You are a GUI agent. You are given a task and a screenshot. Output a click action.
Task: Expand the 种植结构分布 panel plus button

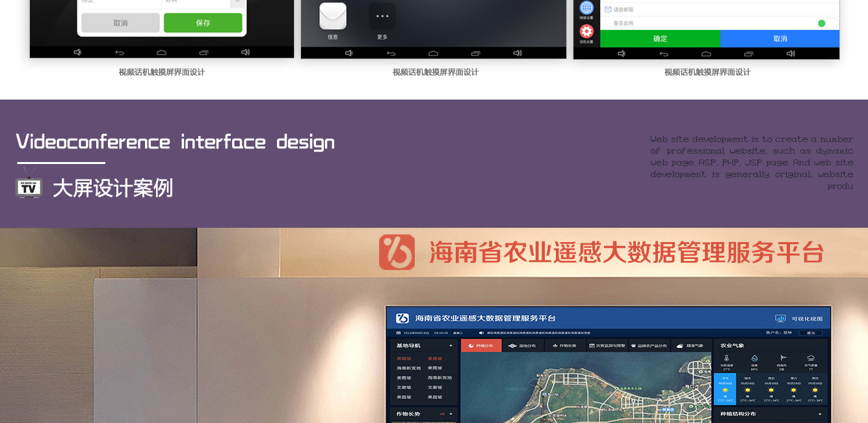pos(819,414)
